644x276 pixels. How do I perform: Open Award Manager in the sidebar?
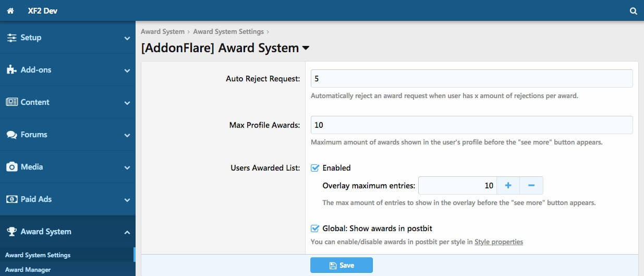pos(28,270)
